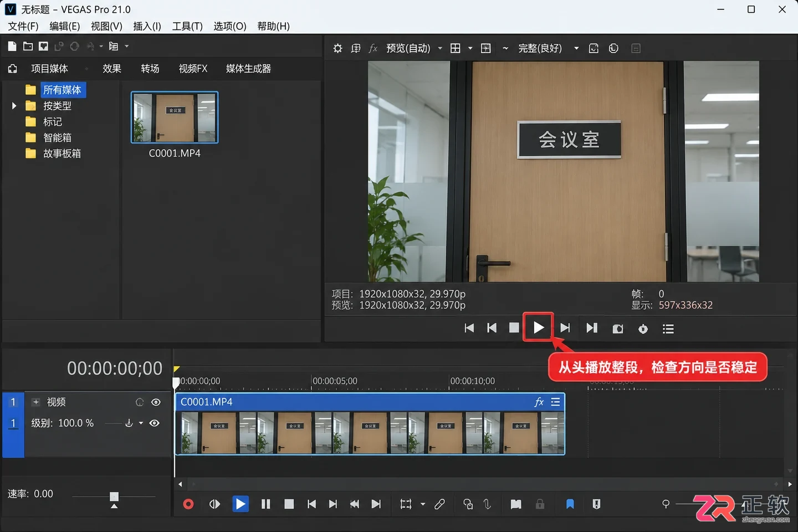Image resolution: width=798 pixels, height=532 pixels.
Task: Click the New project icon in the toolbar
Action: 12,47
